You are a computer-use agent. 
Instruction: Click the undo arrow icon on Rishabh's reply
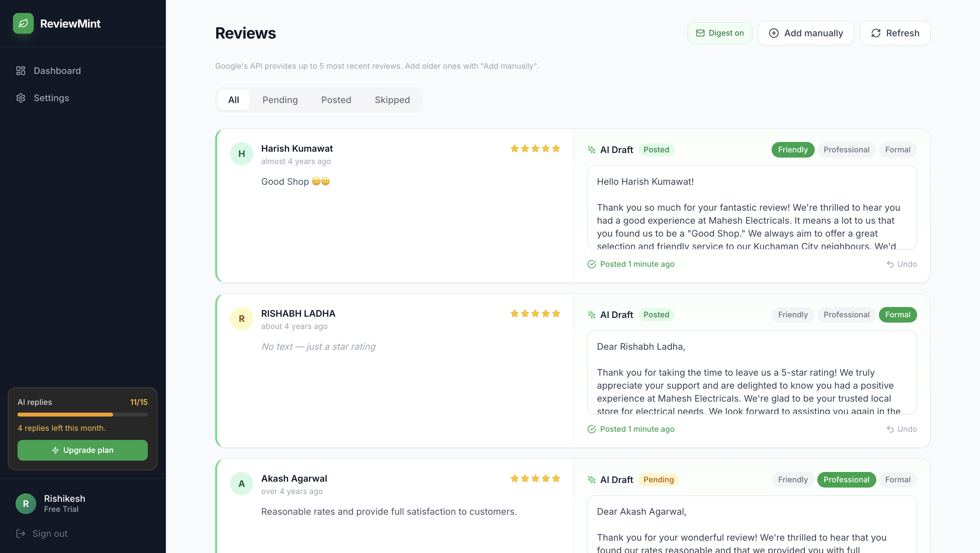tap(890, 429)
